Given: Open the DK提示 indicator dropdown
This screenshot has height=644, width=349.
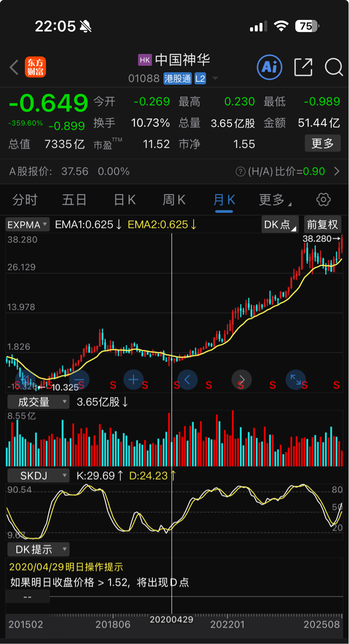Looking at the screenshot, I should pos(38,550).
